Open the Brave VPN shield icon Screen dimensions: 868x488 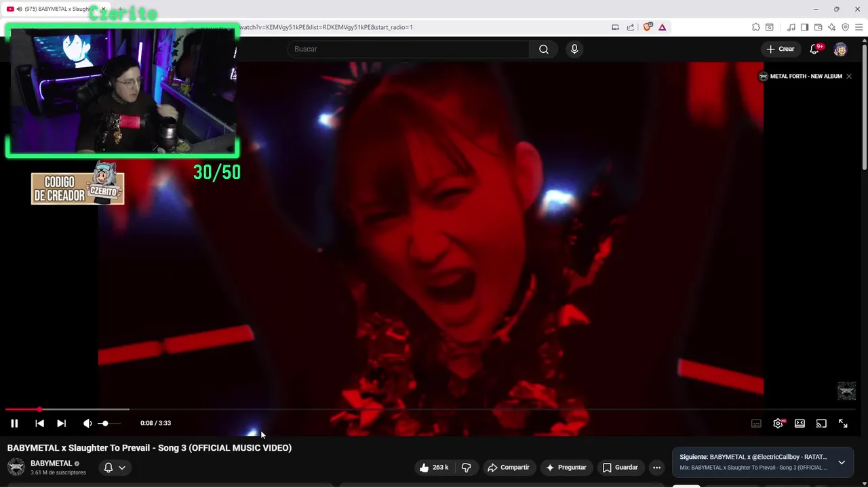(845, 27)
